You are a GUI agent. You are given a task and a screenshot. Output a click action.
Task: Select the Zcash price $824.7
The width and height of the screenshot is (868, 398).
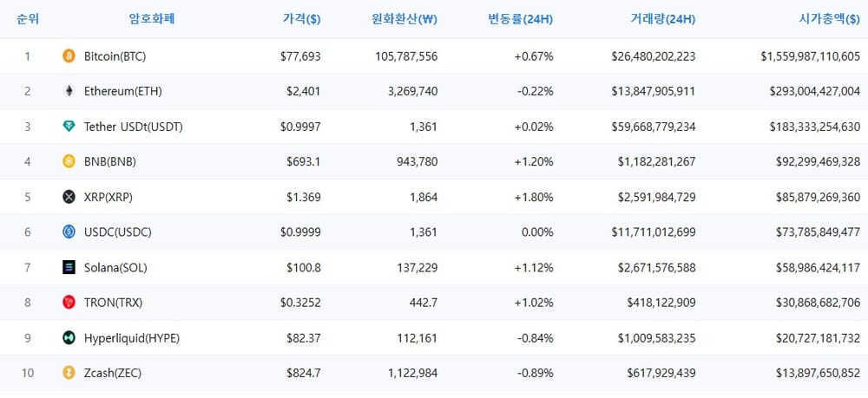tap(303, 373)
